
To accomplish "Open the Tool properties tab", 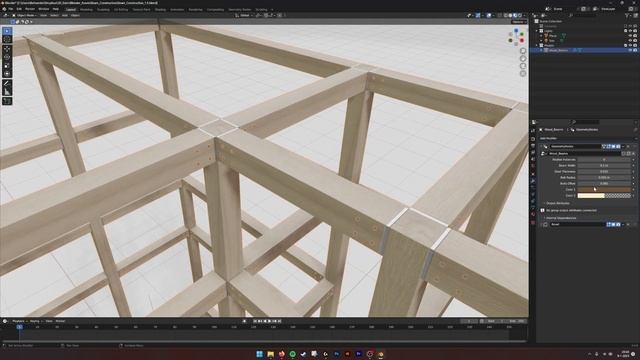I will [533, 131].
